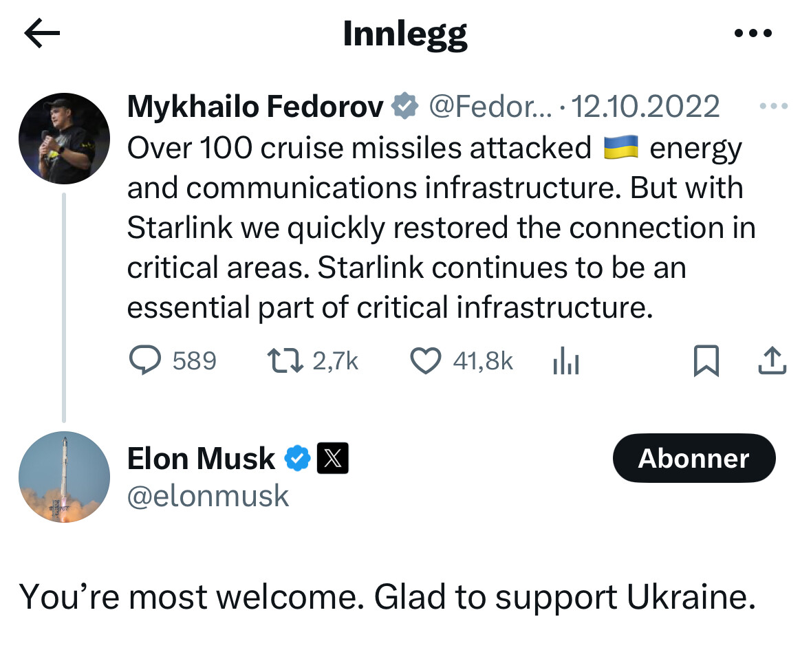Tap the reply bubble icon with 589
811x672 pixels.
145,360
